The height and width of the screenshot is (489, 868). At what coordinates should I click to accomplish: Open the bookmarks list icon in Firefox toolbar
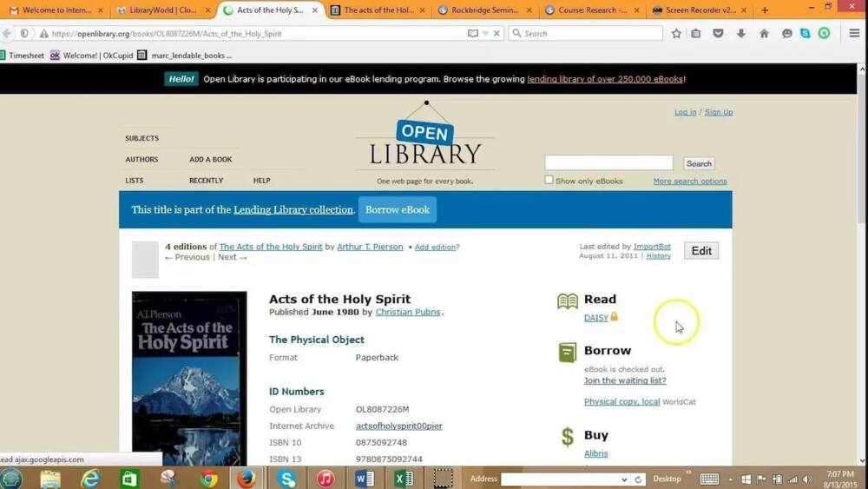coord(696,33)
